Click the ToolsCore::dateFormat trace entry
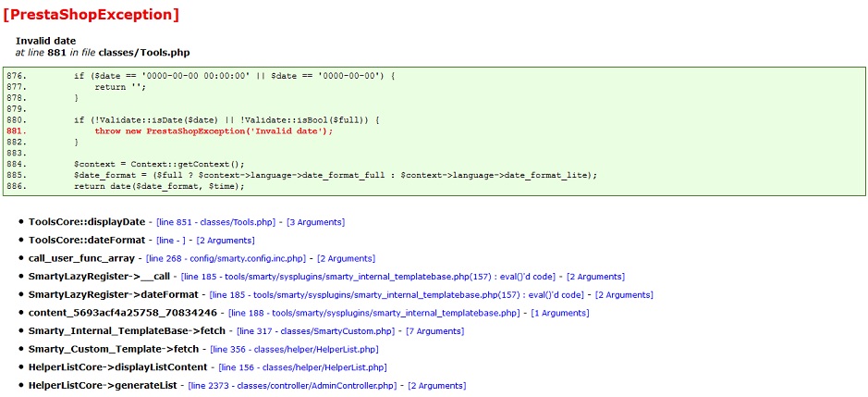 click(x=87, y=241)
